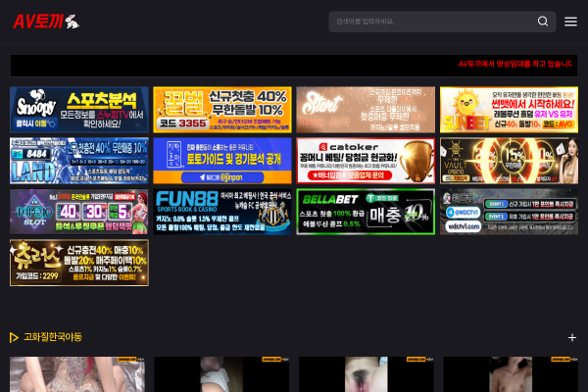Open the Start casino banner
588x392 pixels.
[366, 110]
